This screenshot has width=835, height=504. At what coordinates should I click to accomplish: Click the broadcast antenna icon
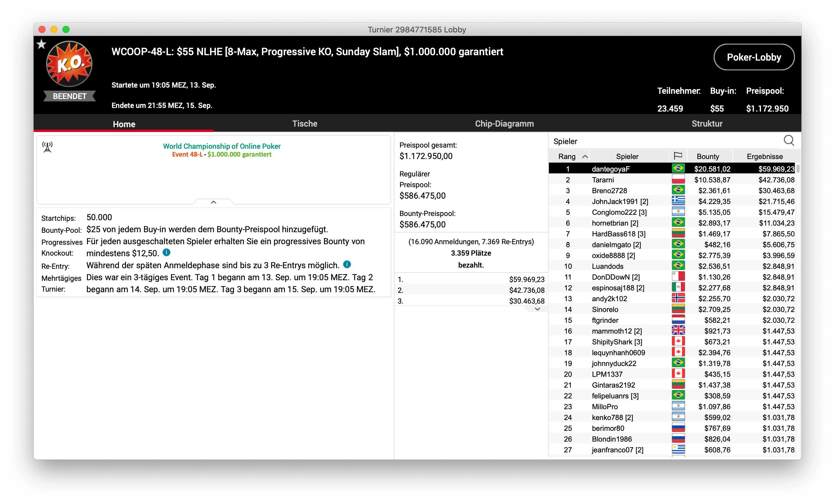click(x=47, y=147)
